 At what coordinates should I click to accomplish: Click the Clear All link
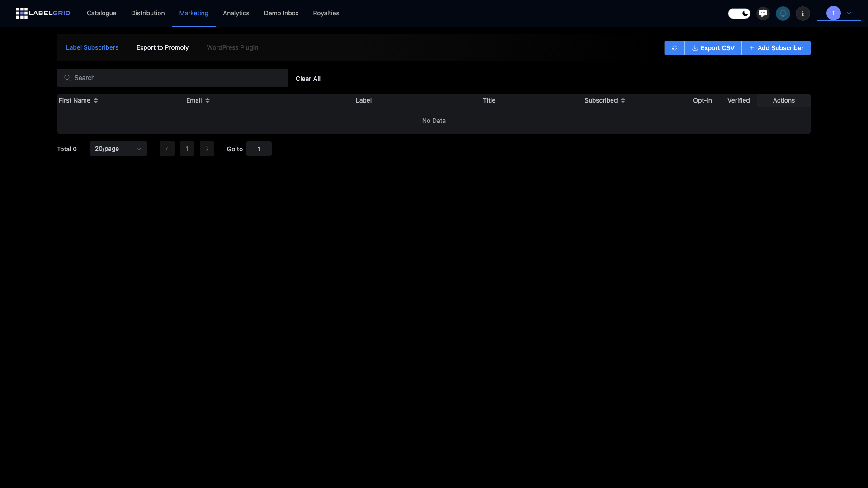tap(308, 79)
